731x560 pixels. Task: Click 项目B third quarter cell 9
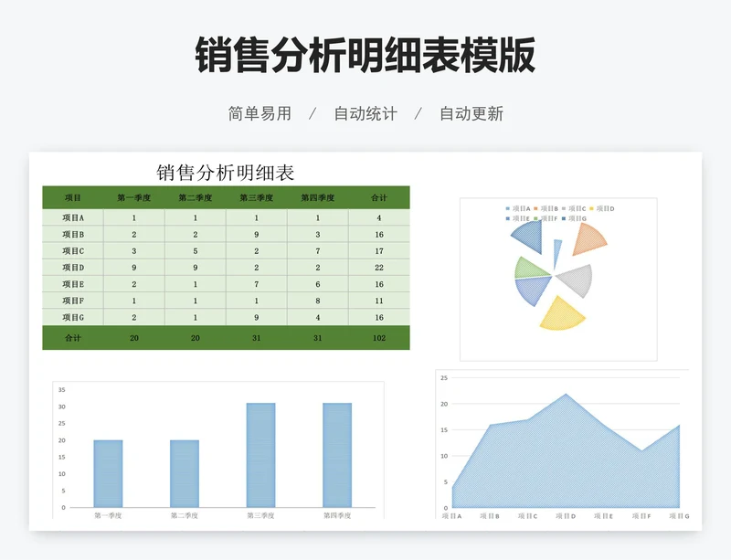coord(257,235)
